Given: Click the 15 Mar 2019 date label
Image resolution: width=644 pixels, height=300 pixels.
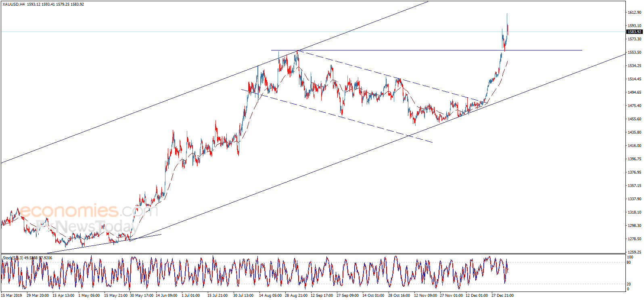Looking at the screenshot, I should [12, 296].
